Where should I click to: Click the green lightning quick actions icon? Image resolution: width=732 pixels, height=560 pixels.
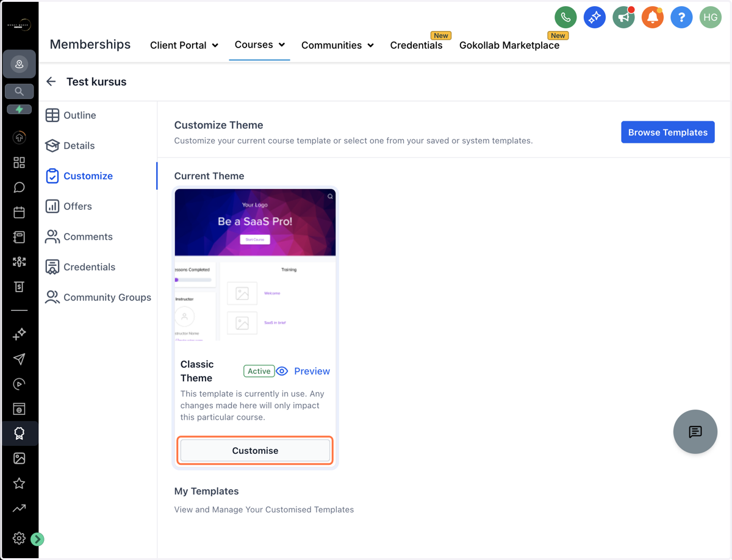20,110
